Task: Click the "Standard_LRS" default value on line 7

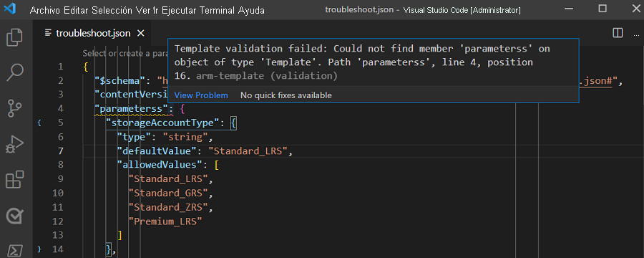Action: click(248, 151)
